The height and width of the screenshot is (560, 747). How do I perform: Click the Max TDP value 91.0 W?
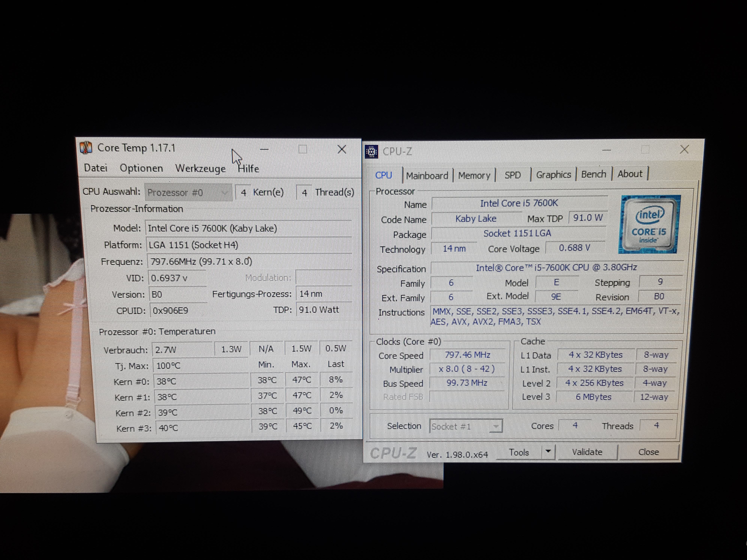tap(588, 218)
